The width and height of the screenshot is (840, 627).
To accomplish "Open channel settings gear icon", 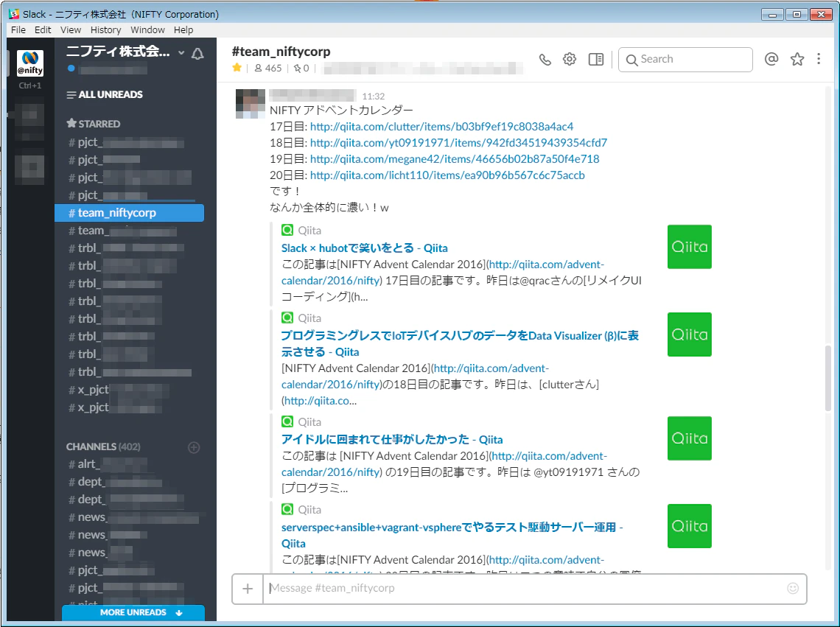I will pos(570,59).
